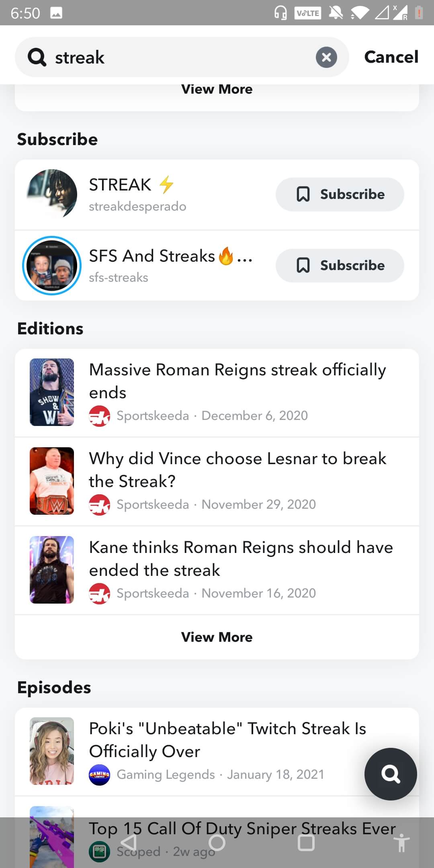Open Poki's Unbeatable Twitch Streak episode
Image resolution: width=434 pixels, height=868 pixels.
tap(227, 740)
